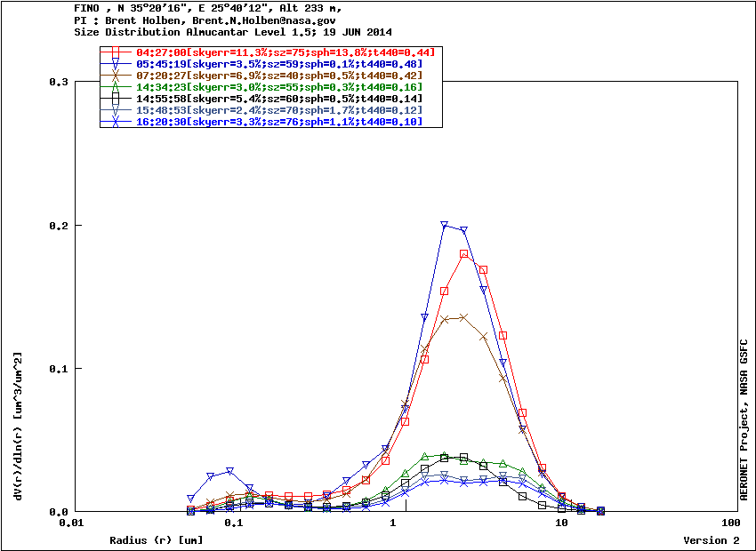The height and width of the screenshot is (551, 756).
Task: Click the red square marker for 04:27:00
Action: tap(116, 53)
